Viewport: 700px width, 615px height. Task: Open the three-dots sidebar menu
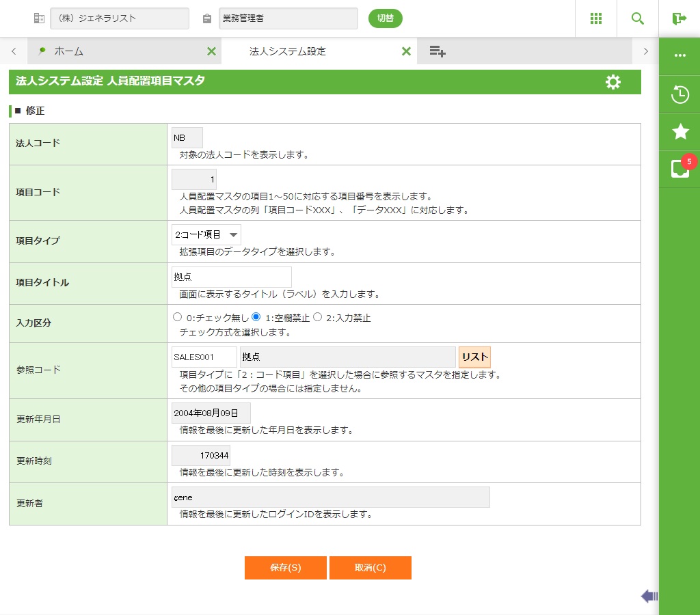pyautogui.click(x=679, y=55)
